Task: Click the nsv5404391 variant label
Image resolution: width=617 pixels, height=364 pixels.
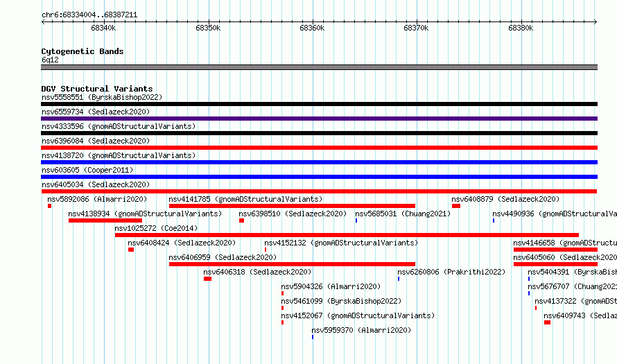Action: click(572, 272)
